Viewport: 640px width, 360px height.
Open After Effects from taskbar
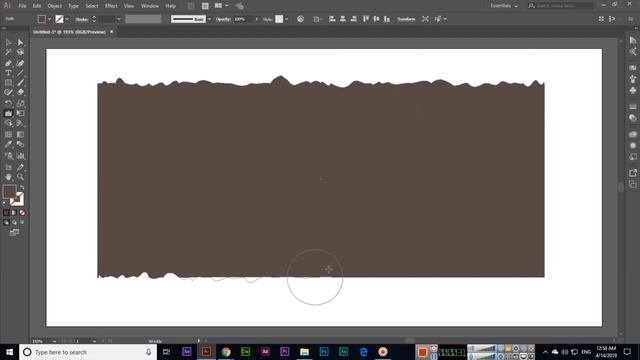(x=187, y=352)
